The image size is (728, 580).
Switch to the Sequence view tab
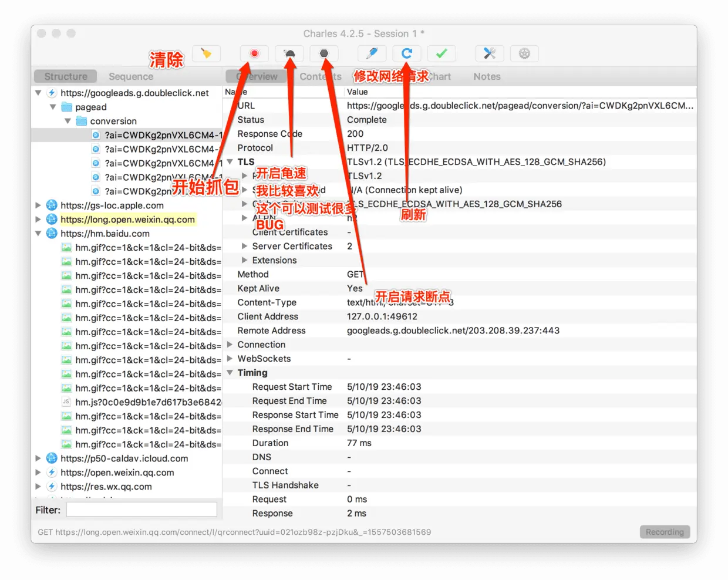click(x=131, y=76)
